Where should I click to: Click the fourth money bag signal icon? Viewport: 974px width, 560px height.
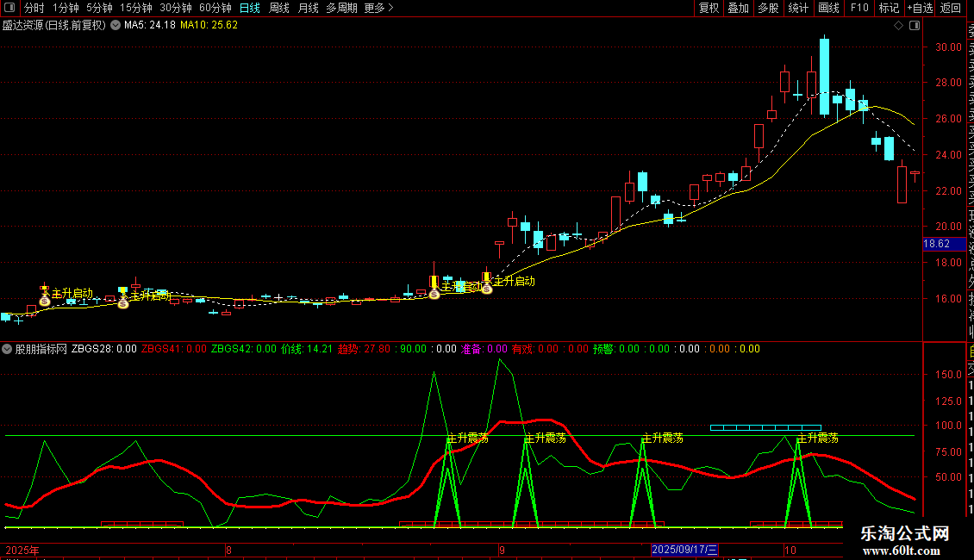pyautogui.click(x=487, y=289)
